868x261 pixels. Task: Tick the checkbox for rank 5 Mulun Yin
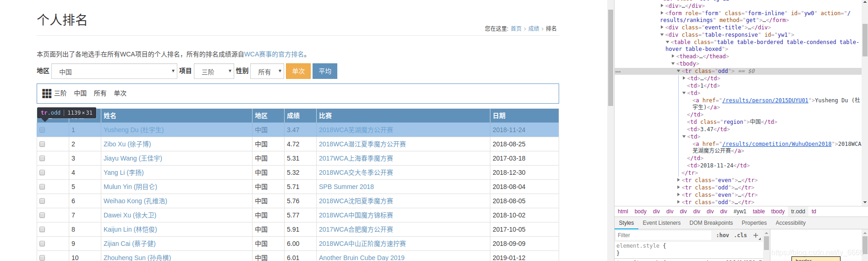pos(42,187)
